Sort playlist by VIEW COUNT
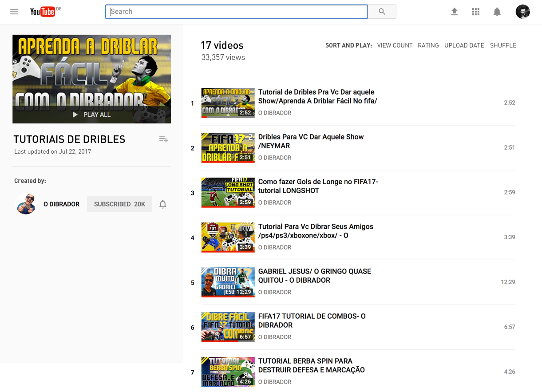 [x=395, y=45]
